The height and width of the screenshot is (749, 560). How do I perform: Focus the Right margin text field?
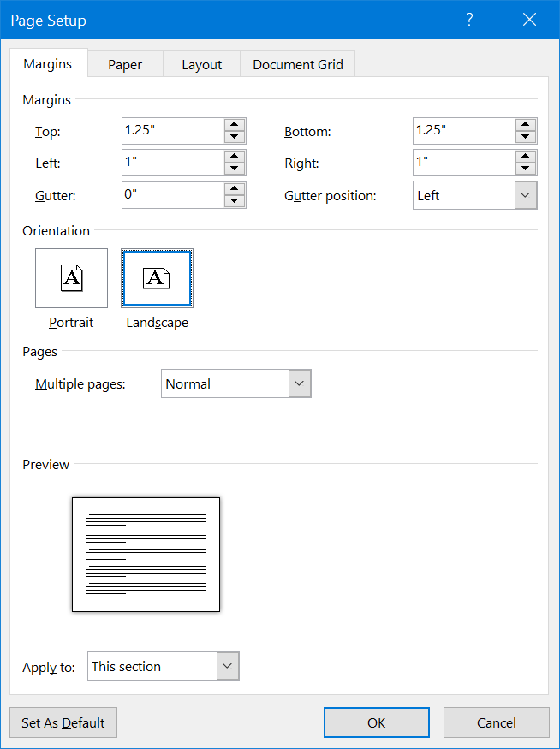click(462, 163)
